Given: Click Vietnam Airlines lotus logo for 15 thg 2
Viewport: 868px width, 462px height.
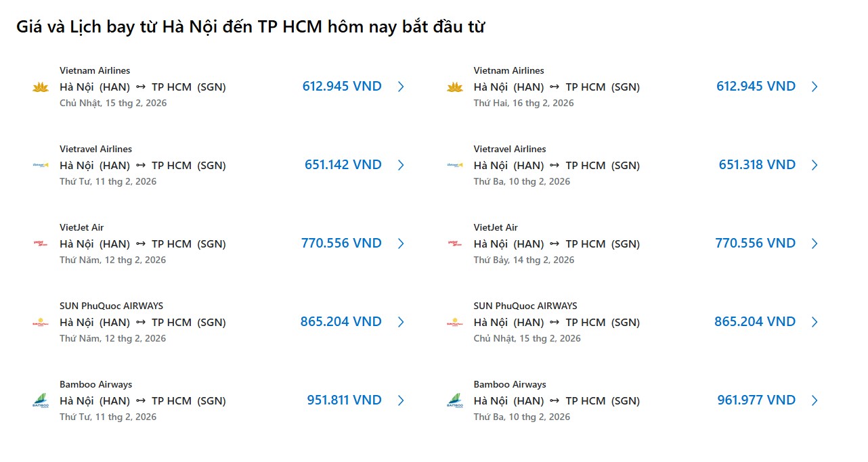Looking at the screenshot, I should coord(41,87).
